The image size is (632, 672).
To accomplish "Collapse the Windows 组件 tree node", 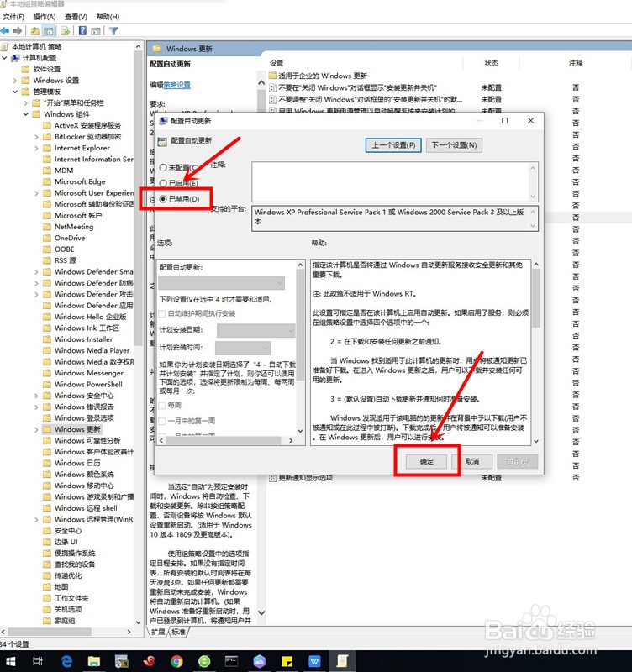I will (26, 114).
